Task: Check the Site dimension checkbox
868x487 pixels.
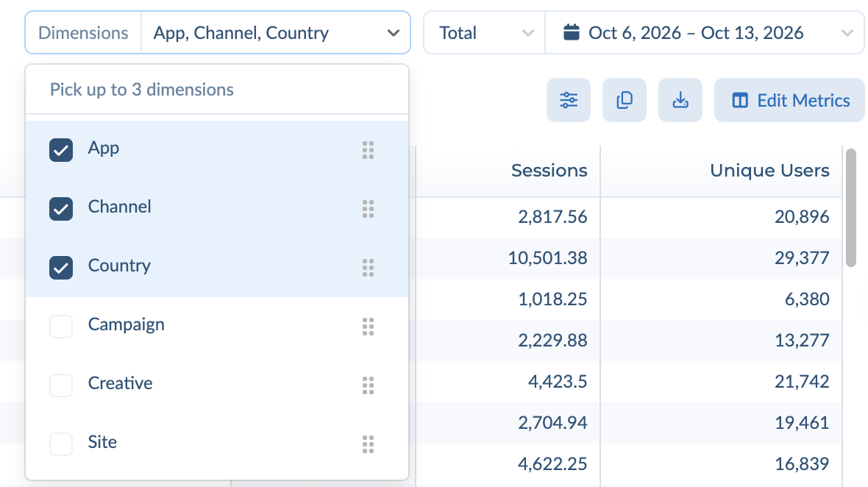Action: pos(61,444)
